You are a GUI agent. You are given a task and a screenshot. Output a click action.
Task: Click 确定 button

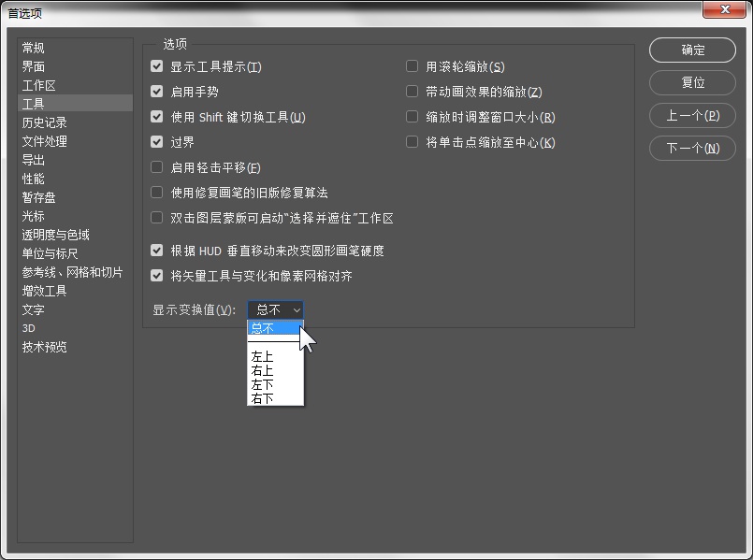coord(692,50)
